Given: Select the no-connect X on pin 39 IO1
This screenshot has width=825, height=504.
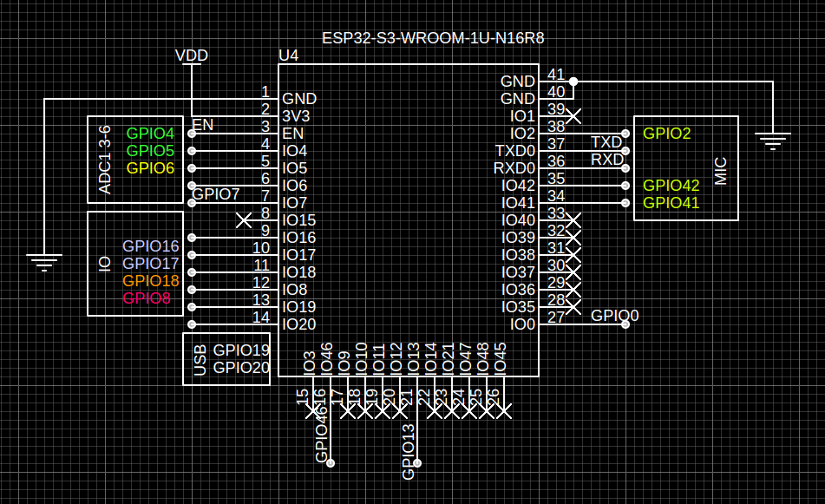Looking at the screenshot, I should coord(573,115).
